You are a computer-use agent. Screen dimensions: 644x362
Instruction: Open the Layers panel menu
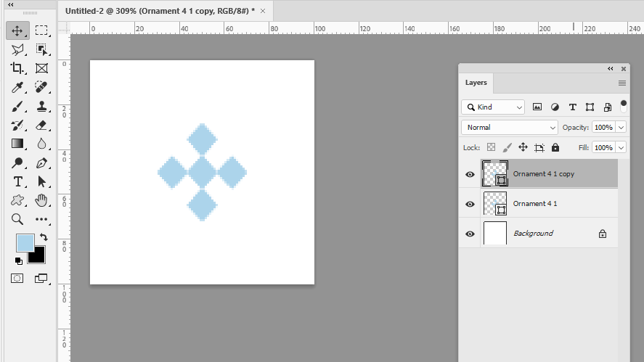(x=621, y=83)
